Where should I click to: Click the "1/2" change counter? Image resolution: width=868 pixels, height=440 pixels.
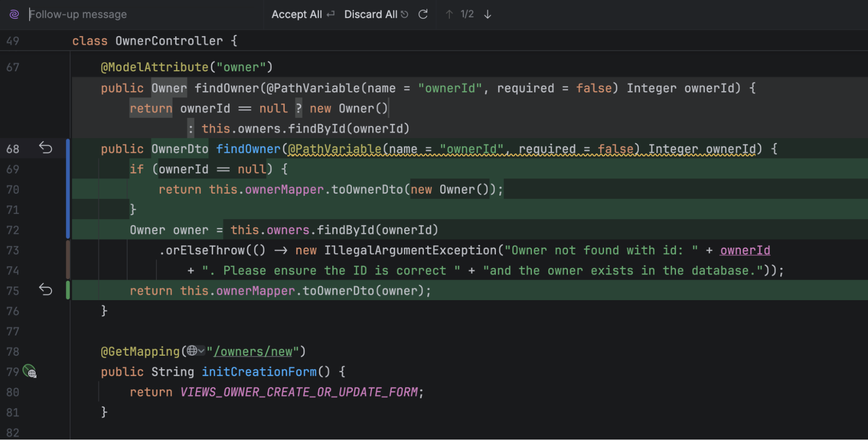pos(467,14)
